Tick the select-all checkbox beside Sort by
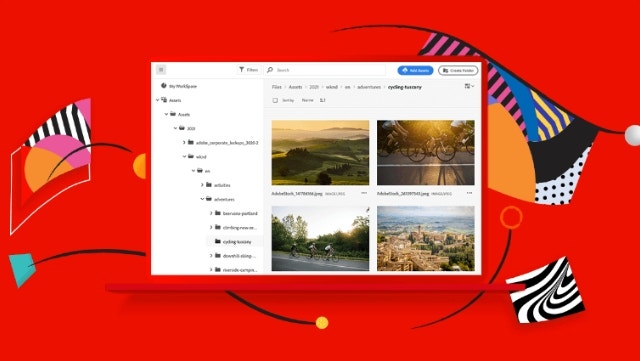This screenshot has height=361, width=640. click(x=275, y=100)
